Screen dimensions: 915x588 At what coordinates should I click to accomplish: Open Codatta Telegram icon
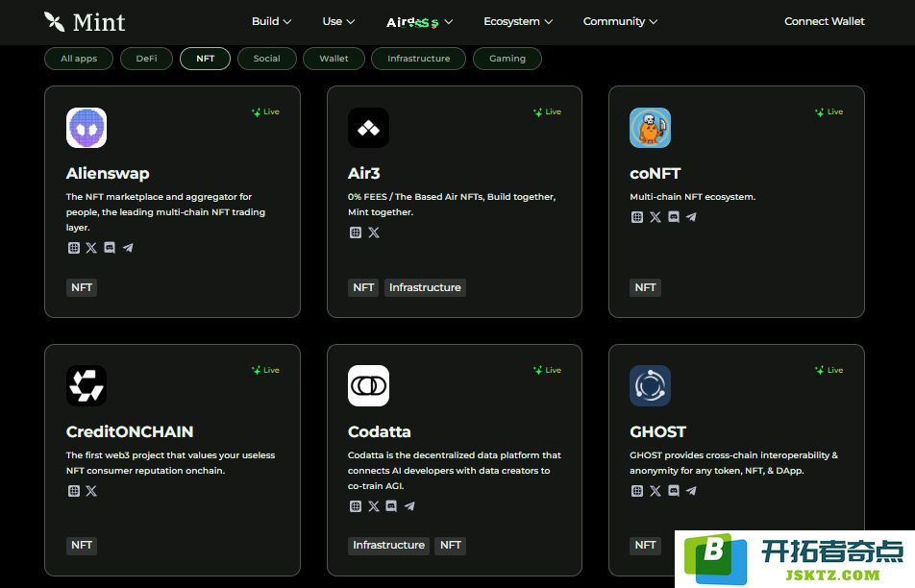coord(409,506)
